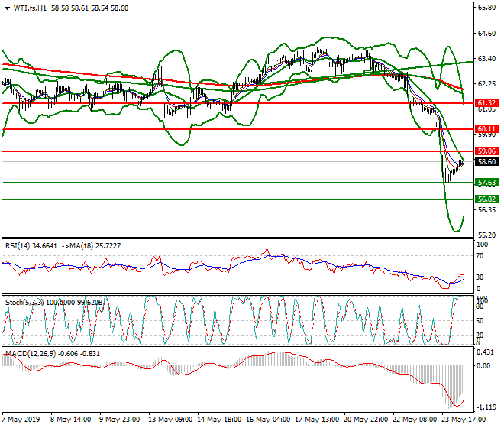This screenshot has height=428, width=504.
Task: Click the 55.20 price scale value
Action: (x=486, y=235)
